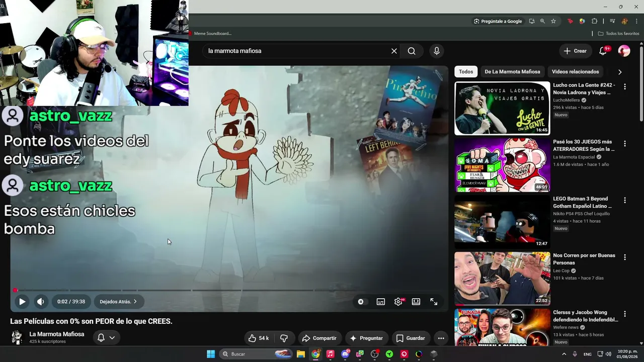
Task: Open options for LEGO Batman 3 video
Action: [625, 200]
